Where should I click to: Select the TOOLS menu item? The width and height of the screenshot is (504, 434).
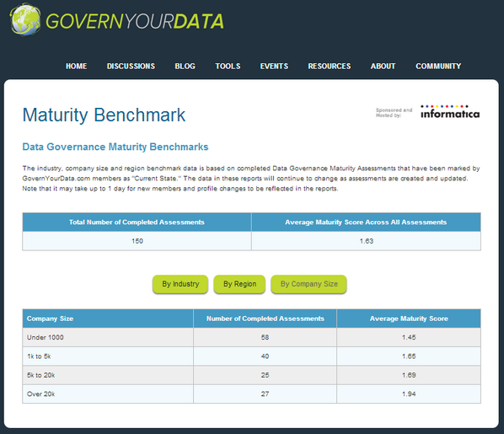tap(228, 67)
